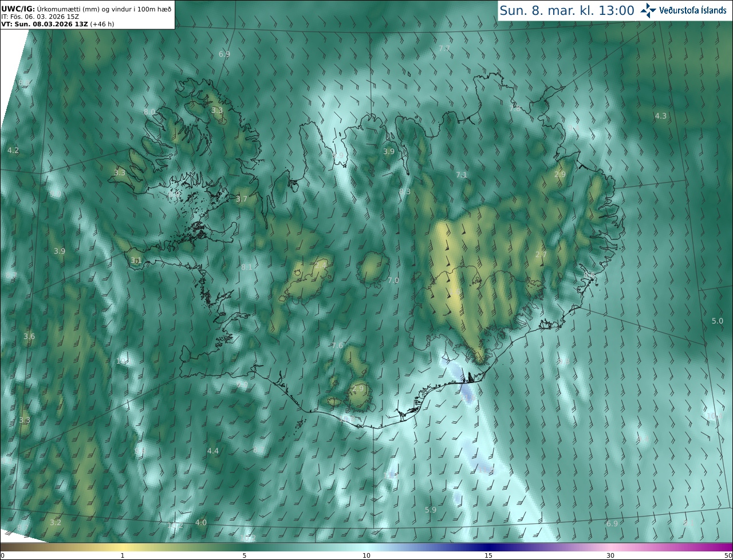Click the 5.9 value on the map
Screen dimensions: 733x560
pyautogui.click(x=431, y=510)
